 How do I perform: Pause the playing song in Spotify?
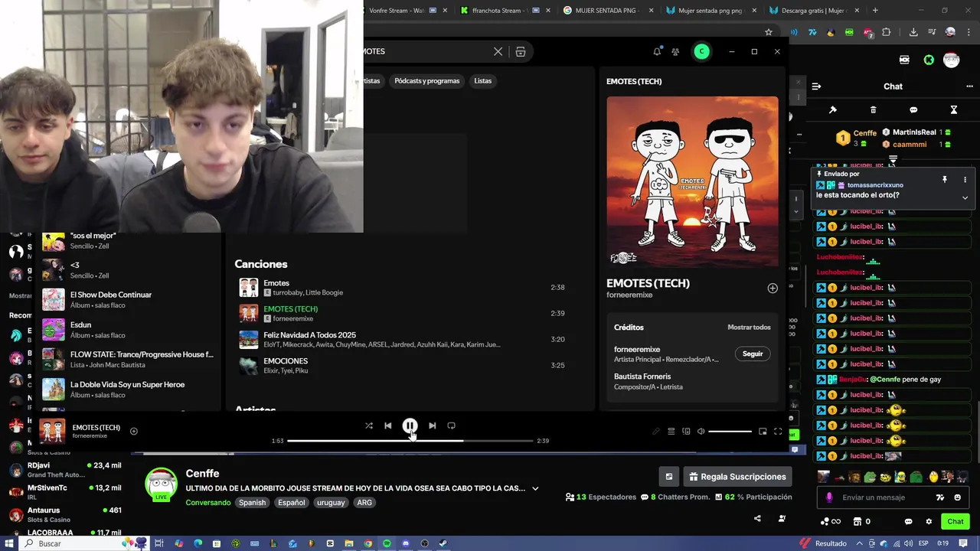point(410,425)
